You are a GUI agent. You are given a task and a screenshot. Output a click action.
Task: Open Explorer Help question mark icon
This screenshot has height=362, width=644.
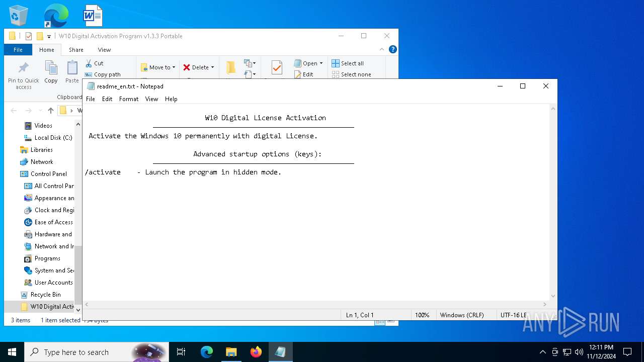point(393,49)
